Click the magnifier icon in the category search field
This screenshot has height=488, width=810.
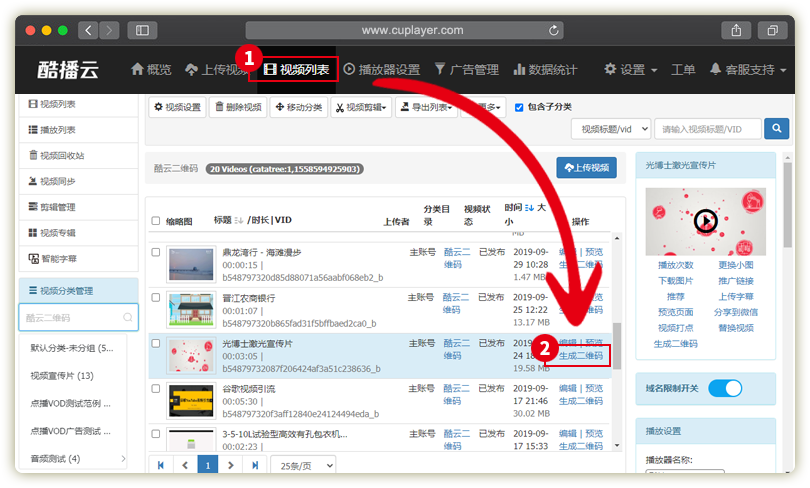128,318
